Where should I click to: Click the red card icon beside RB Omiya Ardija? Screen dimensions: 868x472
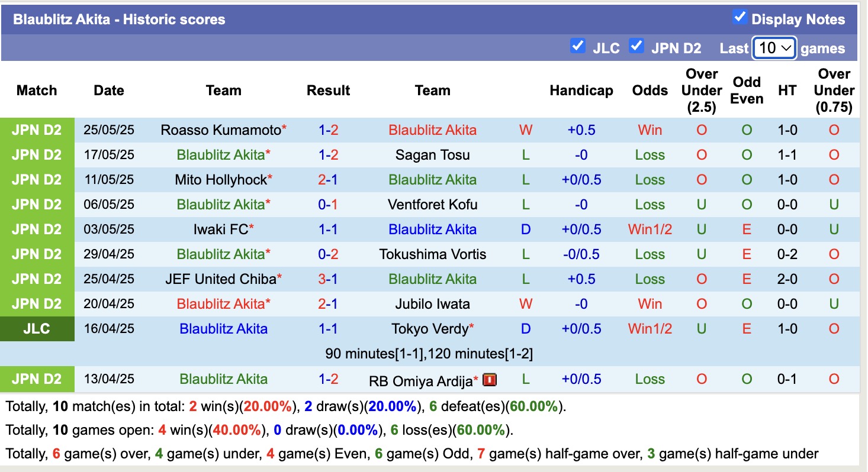pos(489,380)
